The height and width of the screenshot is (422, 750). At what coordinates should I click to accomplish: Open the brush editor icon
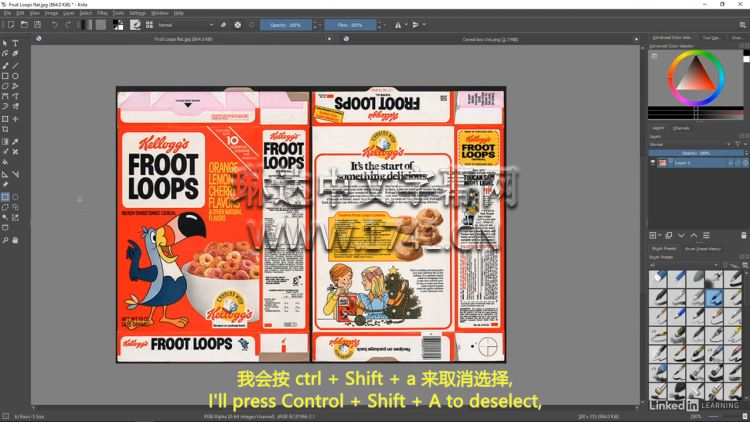click(x=135, y=25)
